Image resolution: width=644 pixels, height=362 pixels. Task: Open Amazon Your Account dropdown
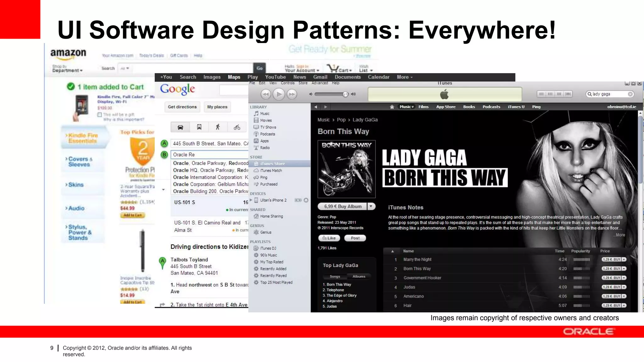coord(302,69)
